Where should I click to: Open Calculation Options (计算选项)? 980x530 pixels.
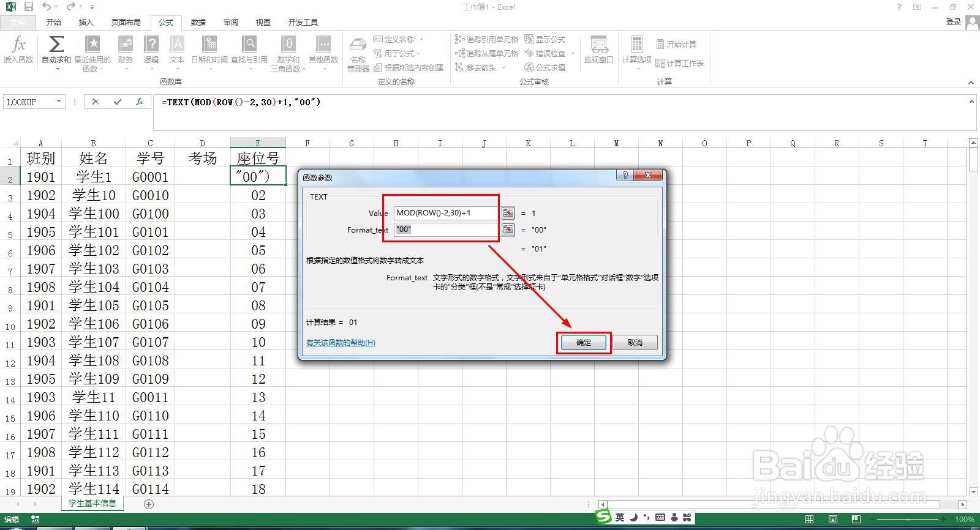tap(636, 52)
